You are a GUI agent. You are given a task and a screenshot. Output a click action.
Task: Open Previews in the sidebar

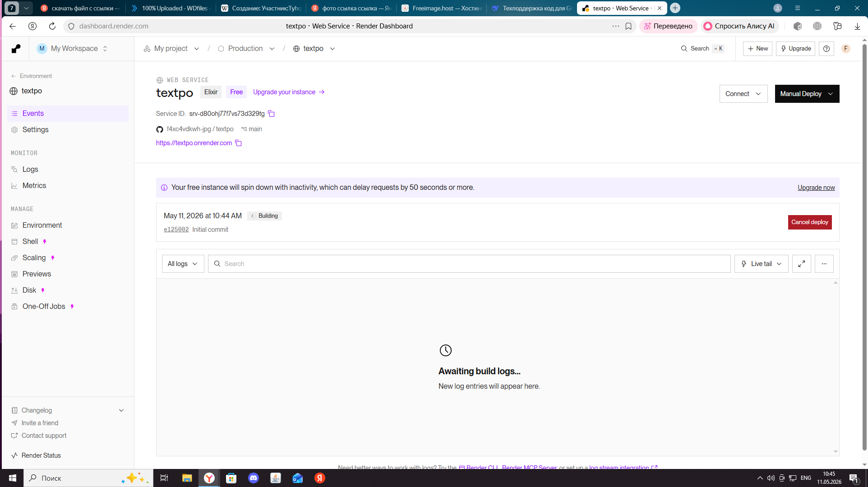[x=68, y=274]
